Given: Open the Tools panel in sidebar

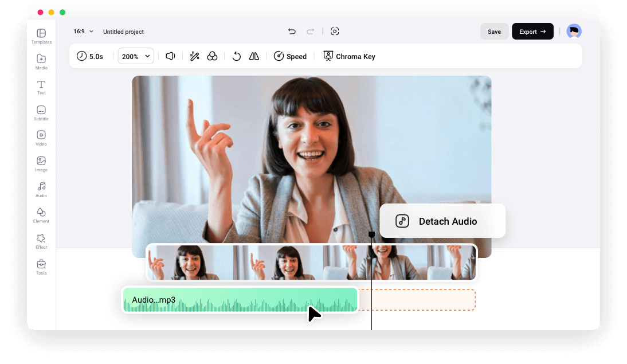Looking at the screenshot, I should (x=41, y=267).
